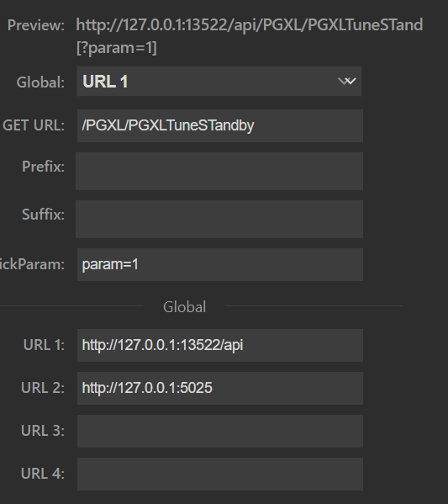448x504 pixels.
Task: Click the URL 2 label
Action: tap(43, 388)
